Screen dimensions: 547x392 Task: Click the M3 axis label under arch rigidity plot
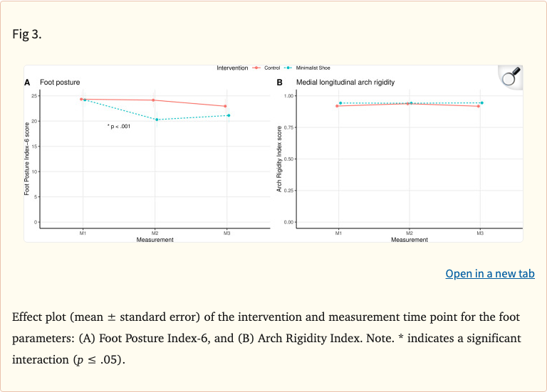(480, 233)
